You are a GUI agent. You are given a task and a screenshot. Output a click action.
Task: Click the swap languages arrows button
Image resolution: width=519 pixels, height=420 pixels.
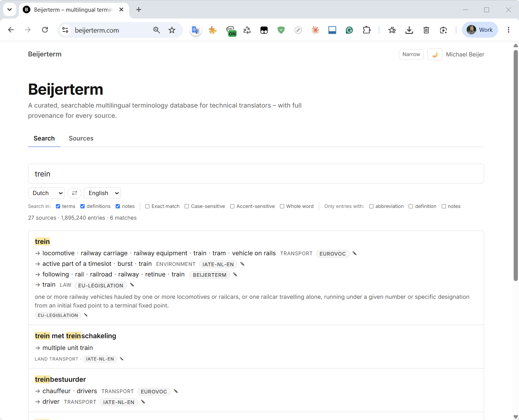pos(74,193)
